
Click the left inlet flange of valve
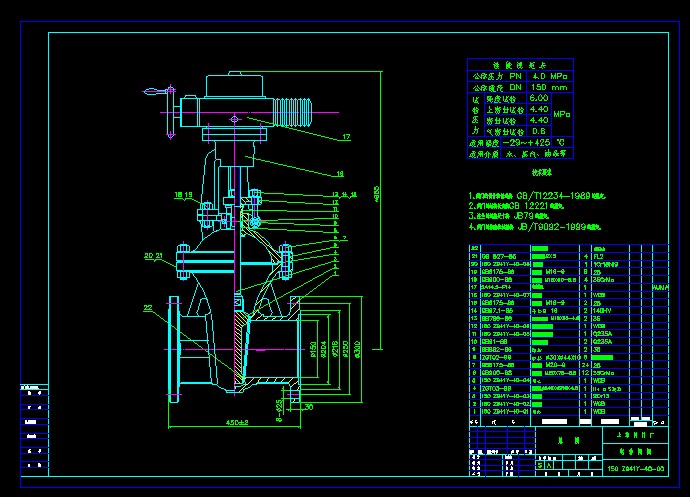click(x=176, y=346)
